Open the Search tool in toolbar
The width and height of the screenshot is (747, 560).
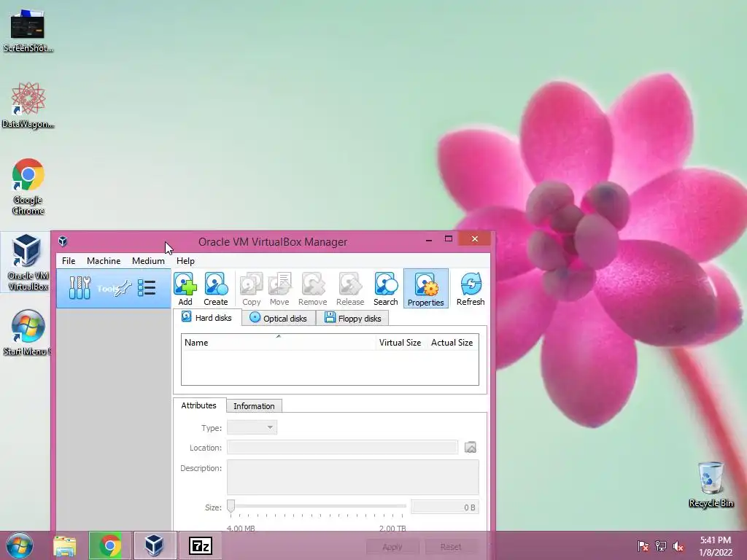(x=385, y=288)
